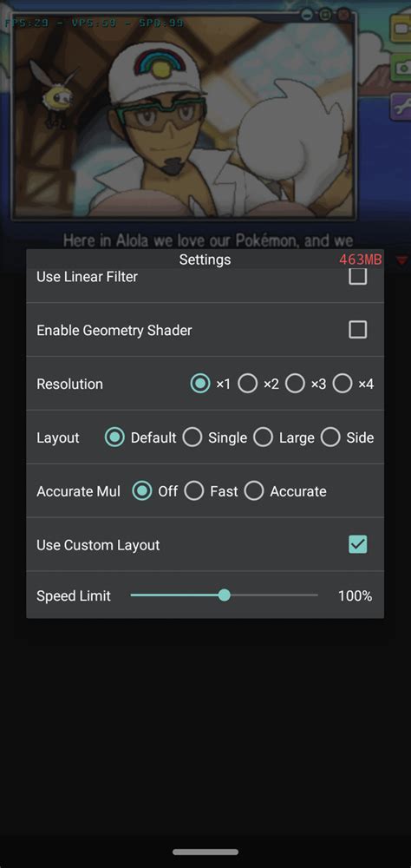Click the Speed Limit slider handle
The width and height of the screenshot is (411, 868).
pyautogui.click(x=224, y=595)
